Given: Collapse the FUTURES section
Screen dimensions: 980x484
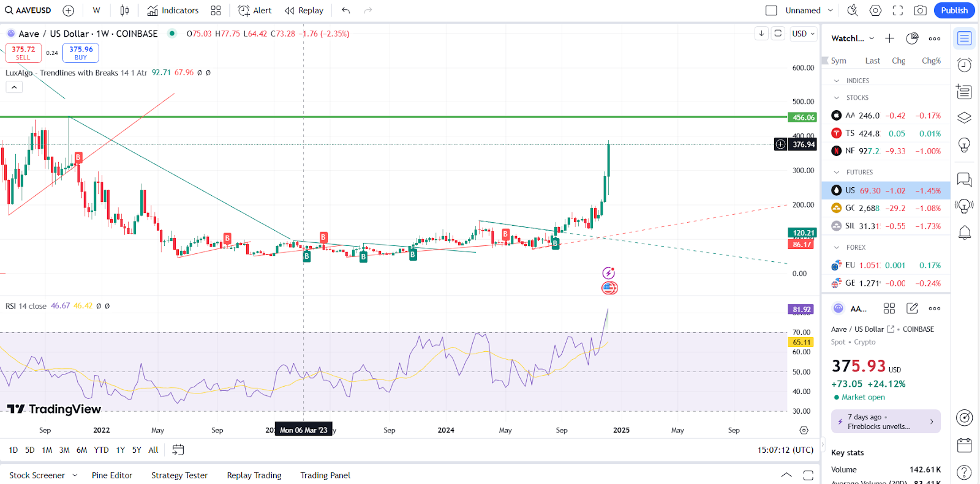Looking at the screenshot, I should 837,173.
